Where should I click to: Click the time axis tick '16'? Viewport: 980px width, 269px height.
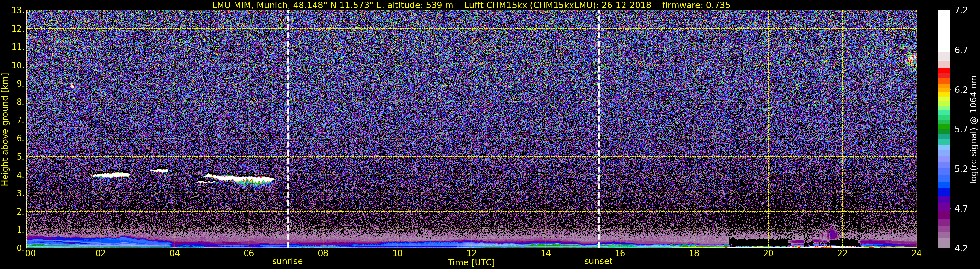(x=620, y=253)
